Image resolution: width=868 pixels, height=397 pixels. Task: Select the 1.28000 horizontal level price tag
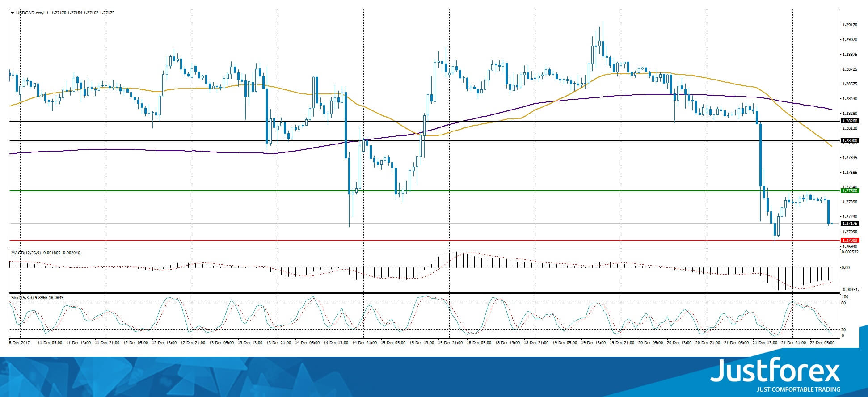850,141
